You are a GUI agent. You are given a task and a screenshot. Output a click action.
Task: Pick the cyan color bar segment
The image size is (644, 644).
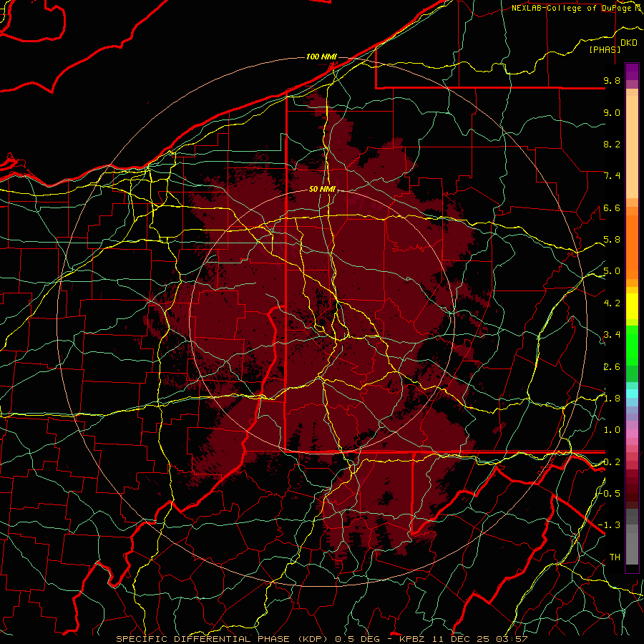point(632,394)
